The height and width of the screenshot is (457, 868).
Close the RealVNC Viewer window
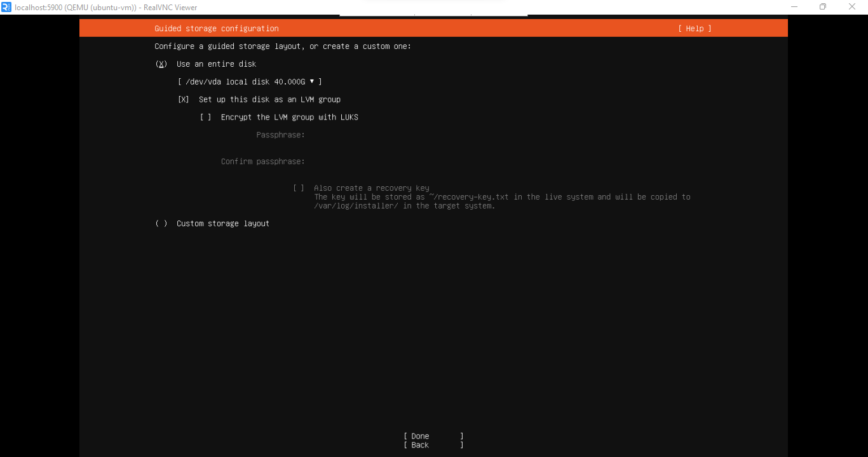coord(852,7)
